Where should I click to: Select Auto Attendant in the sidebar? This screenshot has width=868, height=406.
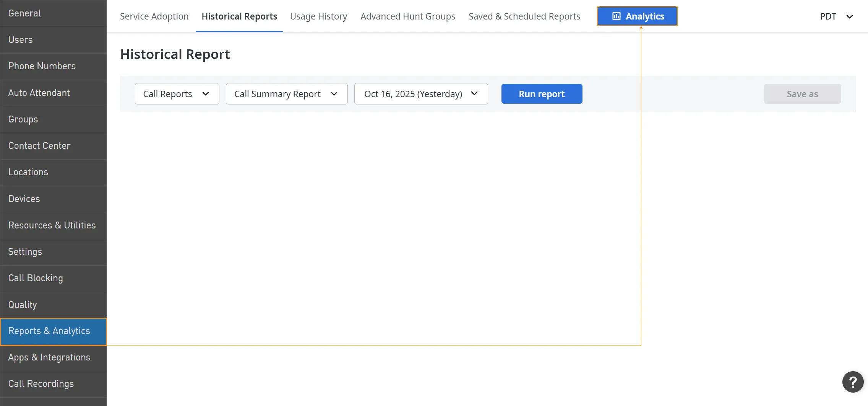point(53,93)
